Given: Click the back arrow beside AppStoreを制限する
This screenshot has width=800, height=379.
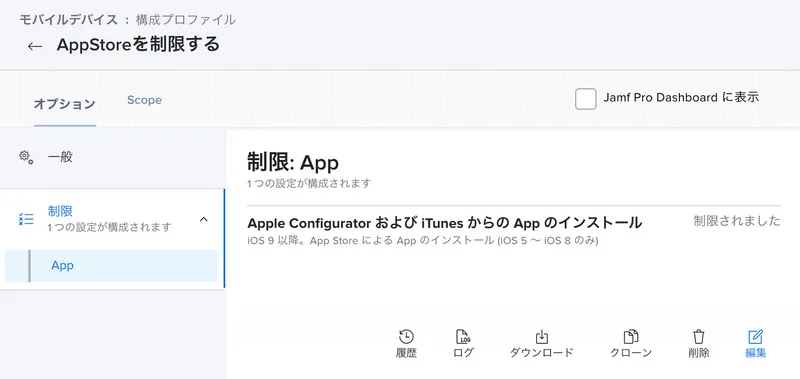Looking at the screenshot, I should 35,46.
